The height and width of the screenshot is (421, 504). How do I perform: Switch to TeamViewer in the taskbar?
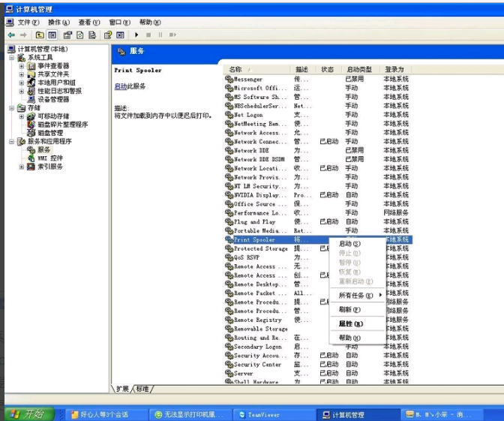273,414
